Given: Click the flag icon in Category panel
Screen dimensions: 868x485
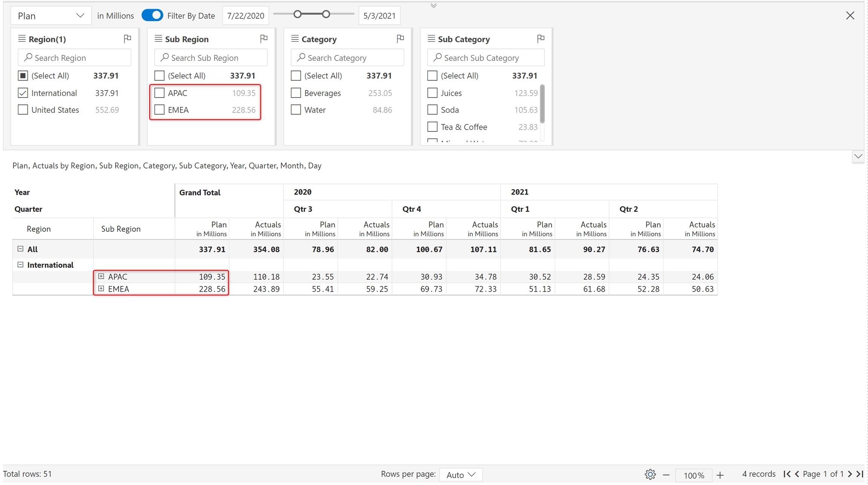Looking at the screenshot, I should (x=400, y=38).
